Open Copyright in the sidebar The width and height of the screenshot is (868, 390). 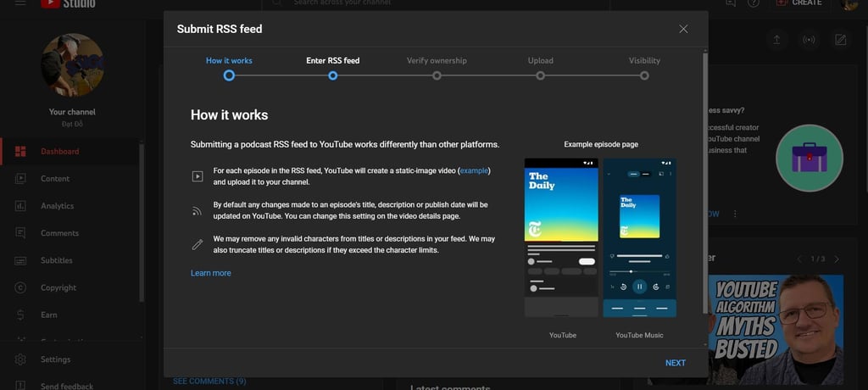click(70, 287)
